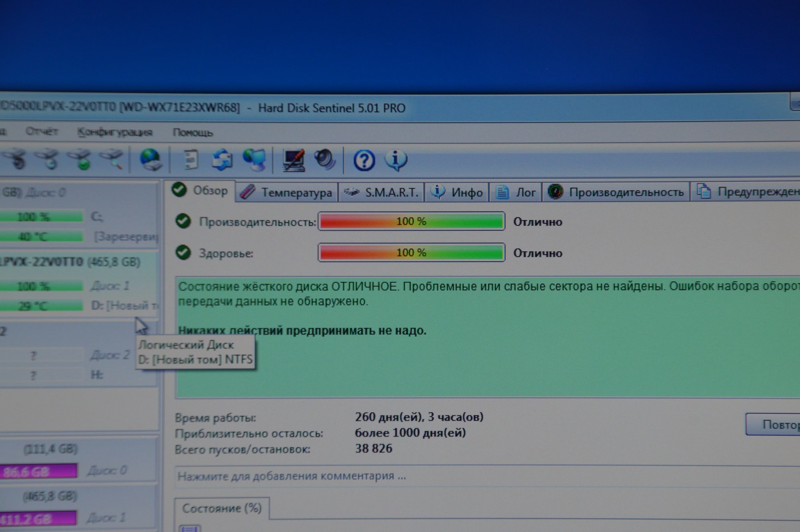Image resolution: width=800 pixels, height=532 pixels.
Task: Open the Предупреждения tab
Action: tap(746, 192)
